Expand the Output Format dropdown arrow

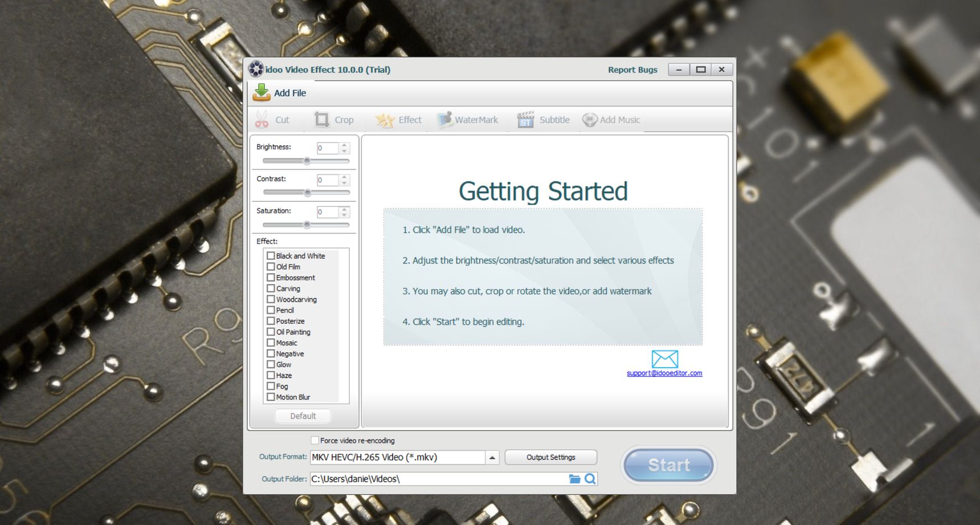click(492, 457)
